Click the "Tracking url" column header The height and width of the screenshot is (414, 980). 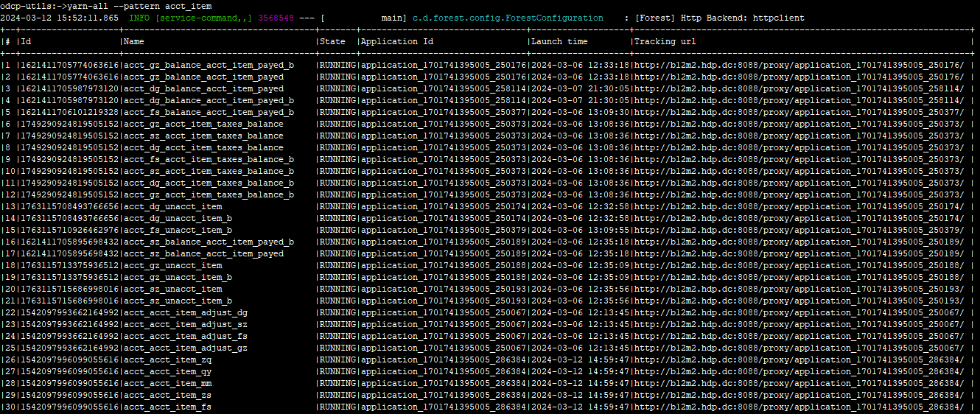pos(665,41)
